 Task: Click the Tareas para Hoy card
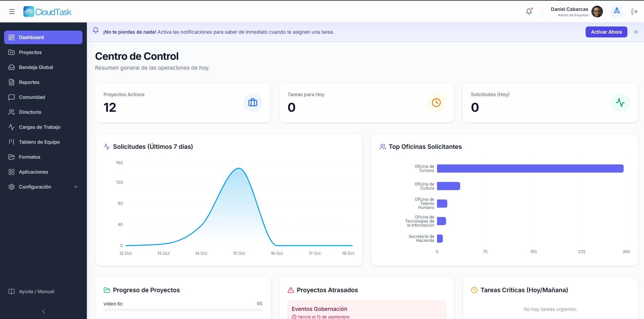(x=366, y=103)
